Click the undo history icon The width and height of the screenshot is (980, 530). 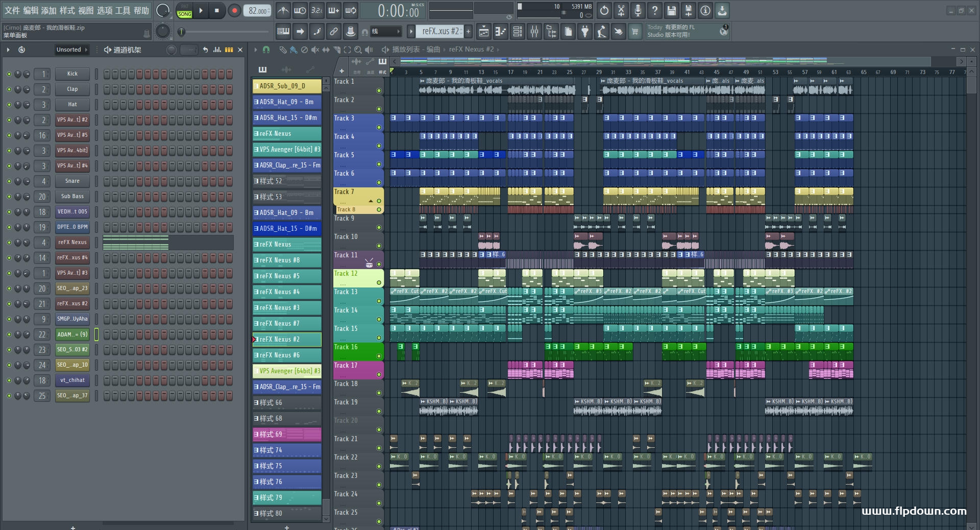[604, 10]
